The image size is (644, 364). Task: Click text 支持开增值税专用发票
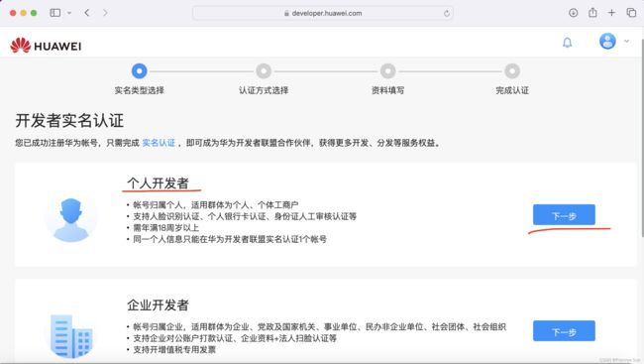tap(174, 349)
